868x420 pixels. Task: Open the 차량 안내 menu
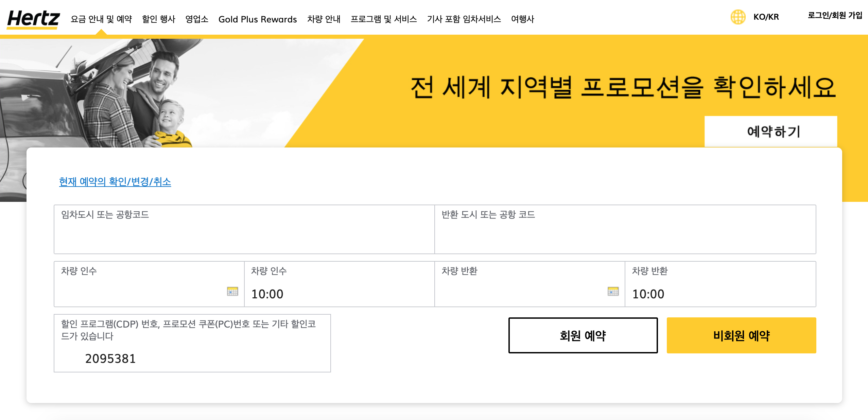pos(324,19)
